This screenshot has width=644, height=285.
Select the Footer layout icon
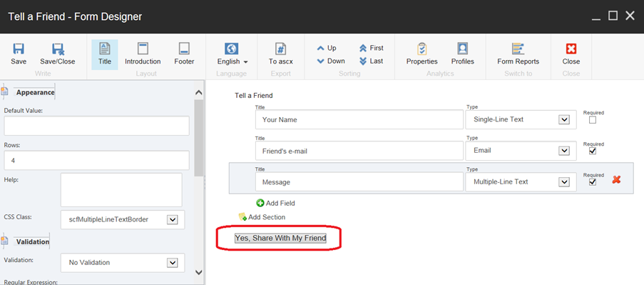point(184,49)
